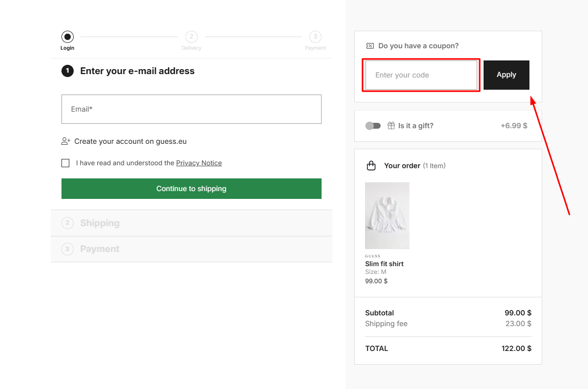Apply the coupon code
Image resolution: width=588 pixels, height=389 pixels.
coord(507,75)
